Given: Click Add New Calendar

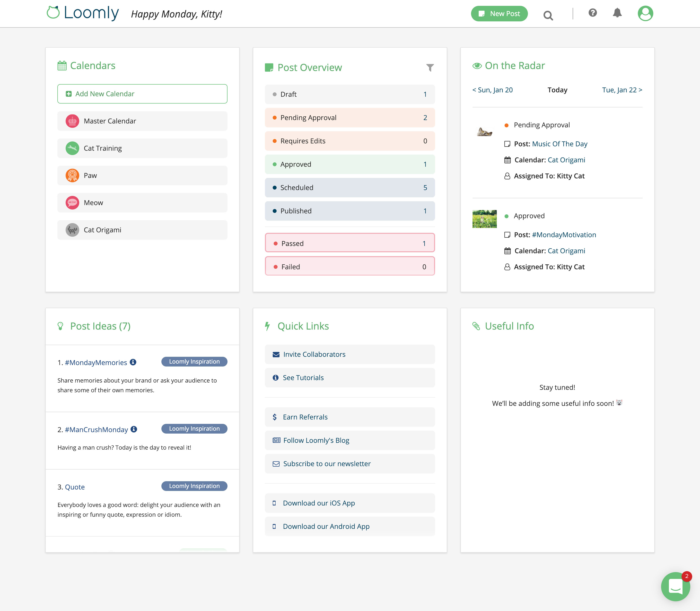Looking at the screenshot, I should pyautogui.click(x=142, y=93).
